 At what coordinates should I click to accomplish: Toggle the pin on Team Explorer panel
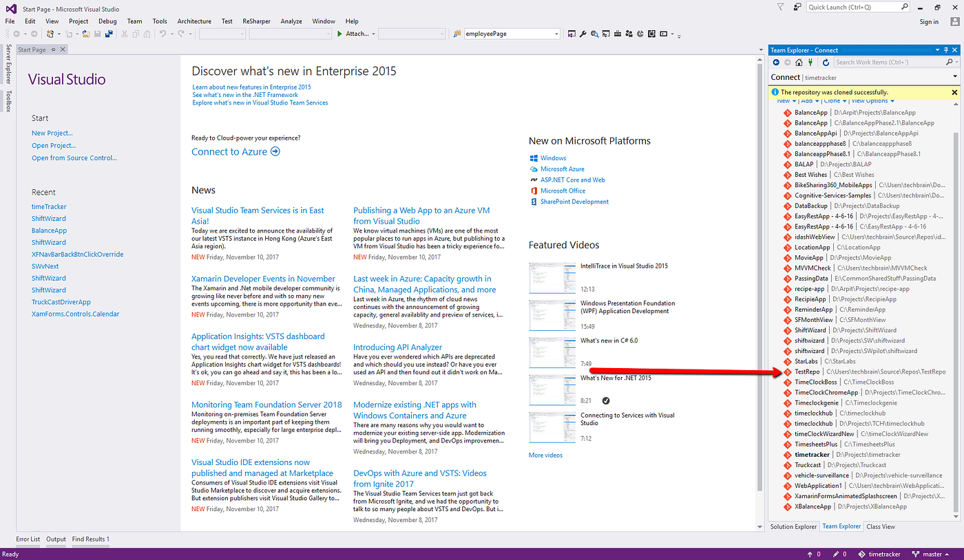[945, 50]
